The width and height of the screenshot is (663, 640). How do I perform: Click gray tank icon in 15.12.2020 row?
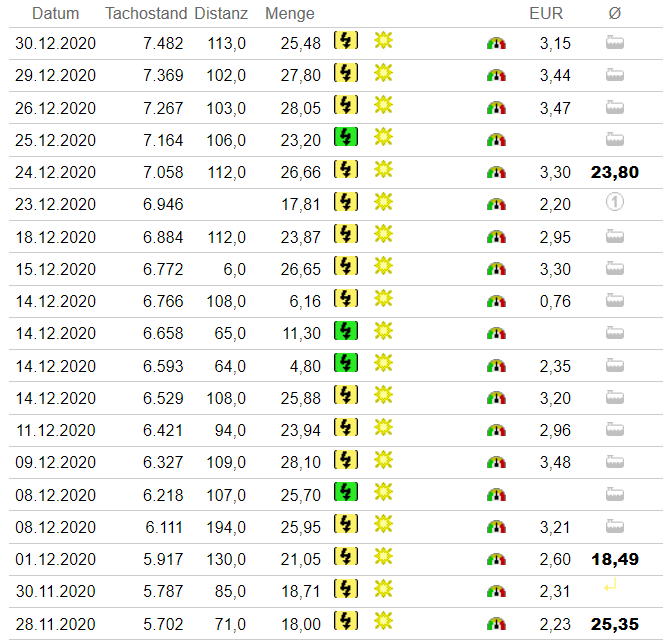(615, 268)
